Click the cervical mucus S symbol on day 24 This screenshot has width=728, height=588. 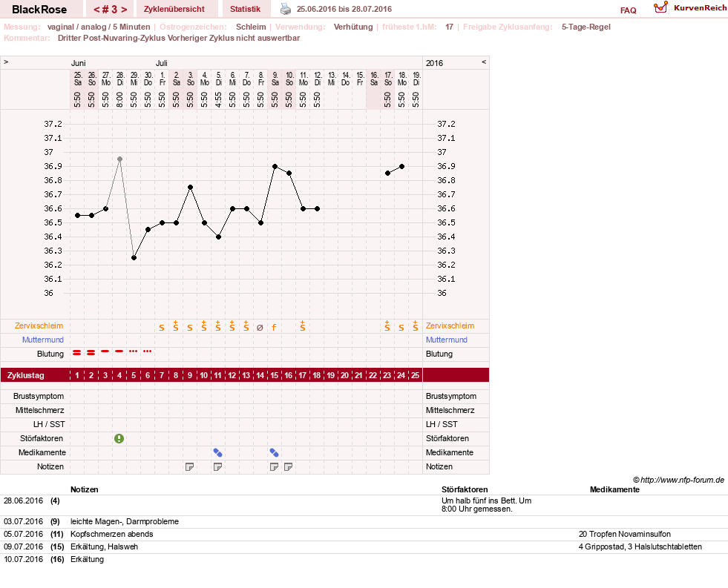click(x=401, y=328)
